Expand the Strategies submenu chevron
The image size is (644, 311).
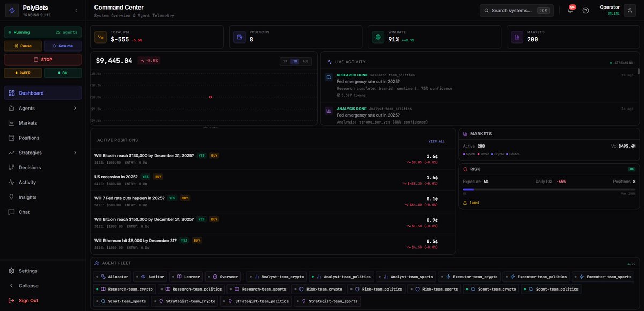[x=75, y=153]
